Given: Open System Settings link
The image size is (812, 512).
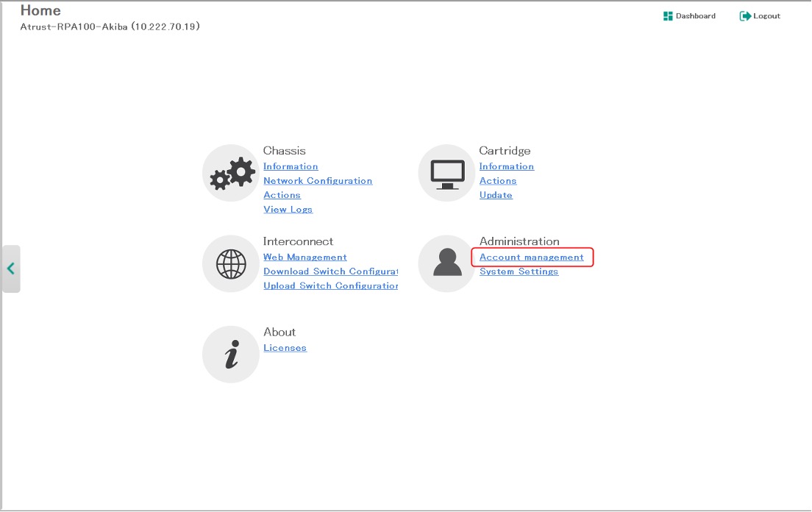Looking at the screenshot, I should pyautogui.click(x=519, y=271).
